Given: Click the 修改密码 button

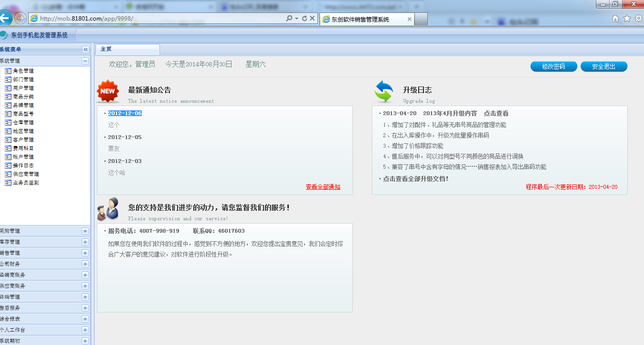Looking at the screenshot, I should pyautogui.click(x=553, y=66).
